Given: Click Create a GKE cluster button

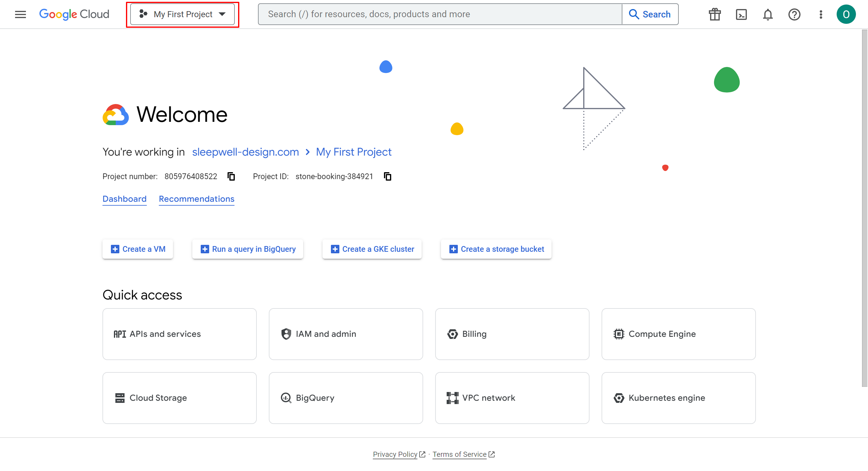Looking at the screenshot, I should 372,249.
